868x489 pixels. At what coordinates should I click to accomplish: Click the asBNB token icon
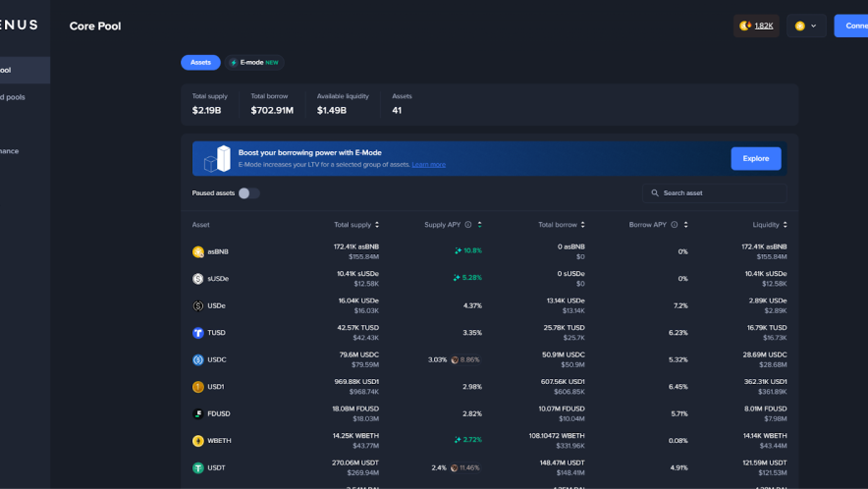click(x=197, y=251)
